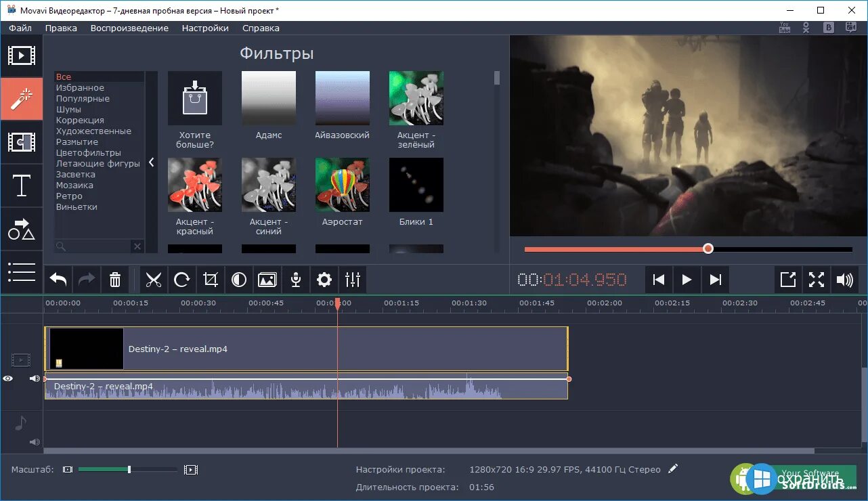Screen dimensions: 868x501
Task: Choose the Акцент - зелёный filter
Action: pos(416,99)
